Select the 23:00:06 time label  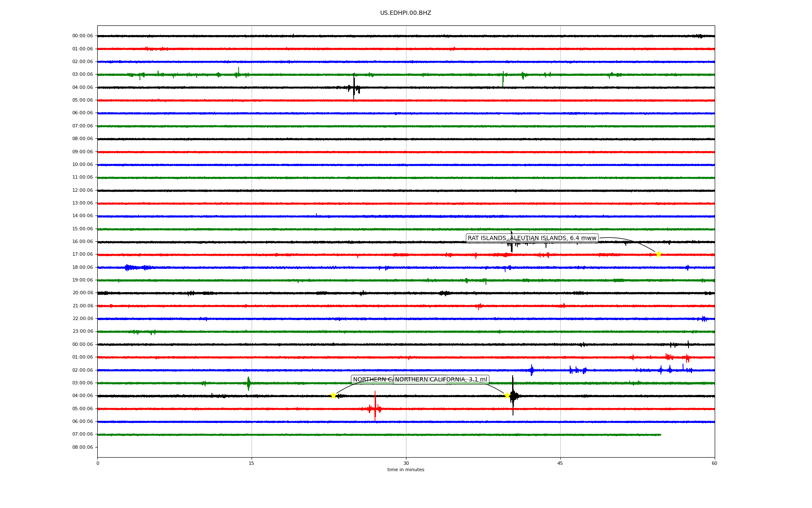(x=82, y=331)
